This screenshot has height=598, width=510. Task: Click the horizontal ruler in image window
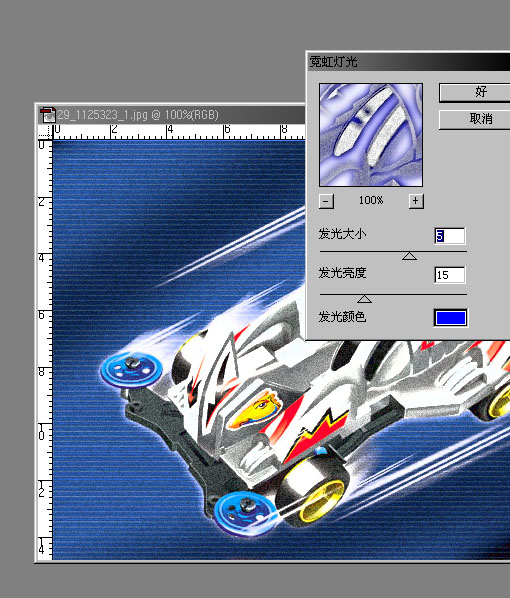179,132
